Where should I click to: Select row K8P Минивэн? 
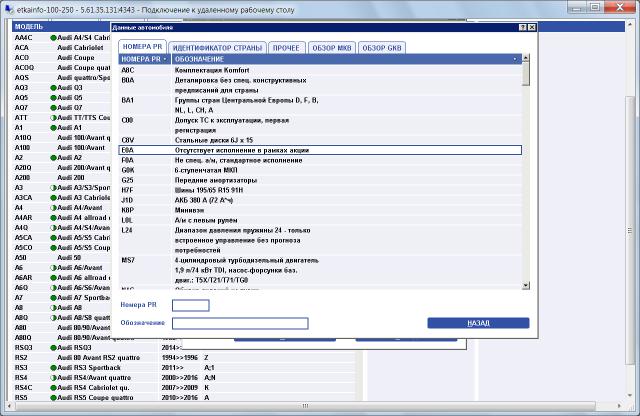coord(320,210)
